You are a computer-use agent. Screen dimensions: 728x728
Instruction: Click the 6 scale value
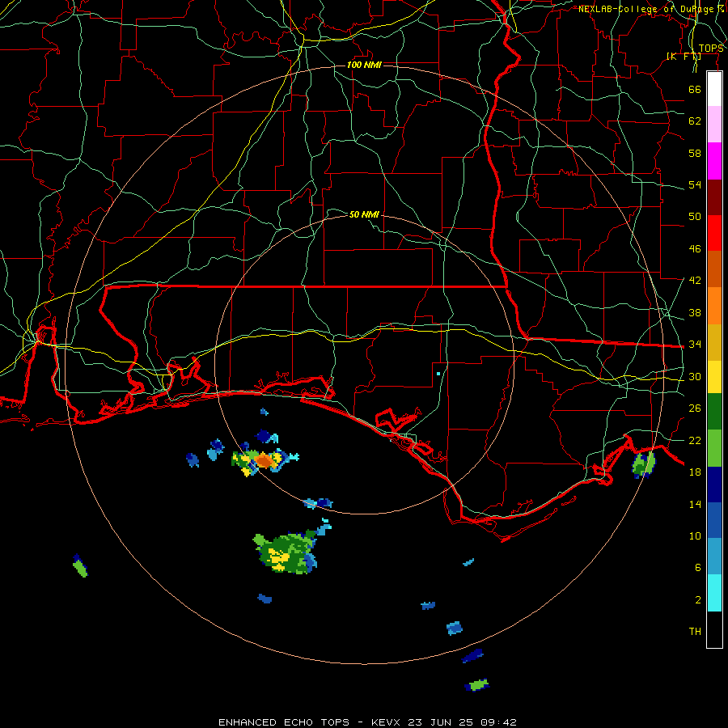click(x=697, y=567)
